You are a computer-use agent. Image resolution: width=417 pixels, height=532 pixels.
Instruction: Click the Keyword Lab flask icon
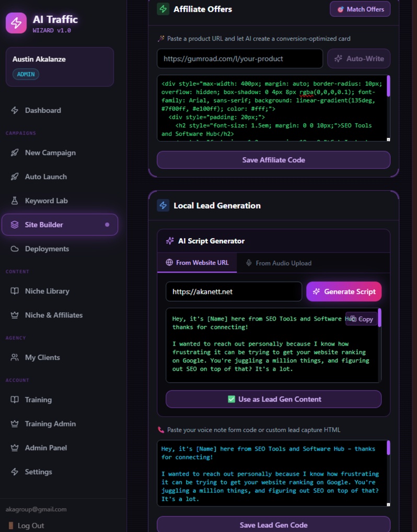(x=15, y=201)
